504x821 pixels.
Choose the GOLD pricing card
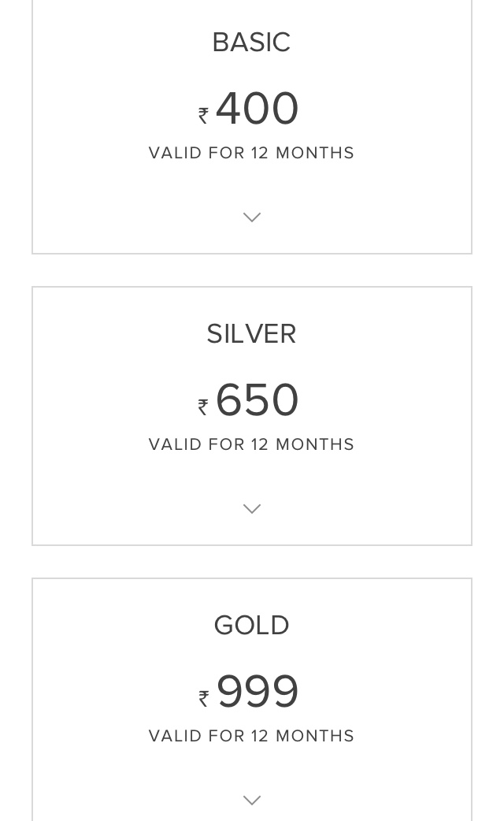pos(252,700)
